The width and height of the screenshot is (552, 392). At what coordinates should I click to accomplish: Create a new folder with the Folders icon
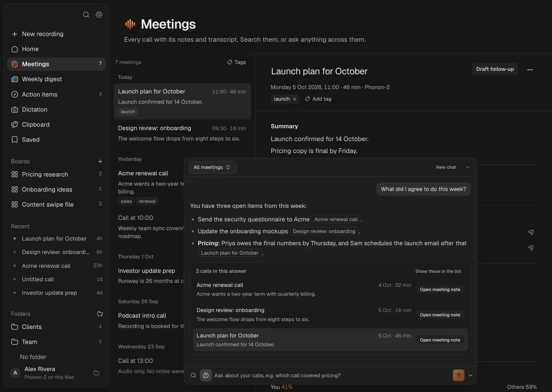coord(100,314)
